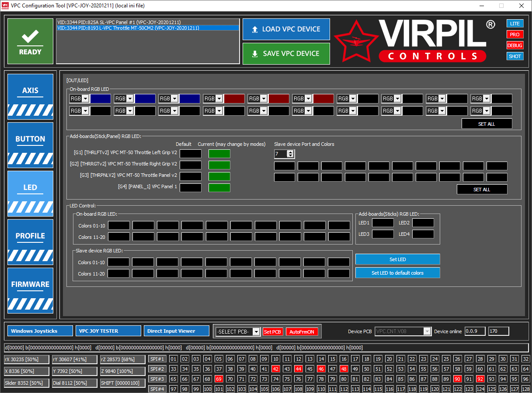This screenshot has height=393, width=532.
Task: Click the SPI#4 button
Action: coord(157,389)
